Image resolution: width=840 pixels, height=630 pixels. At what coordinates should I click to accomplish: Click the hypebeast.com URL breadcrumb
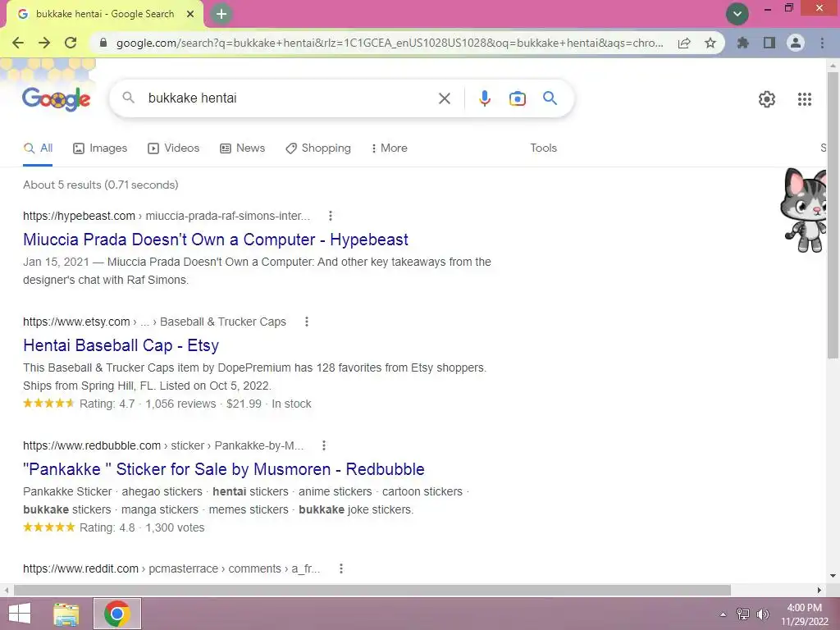tap(167, 216)
